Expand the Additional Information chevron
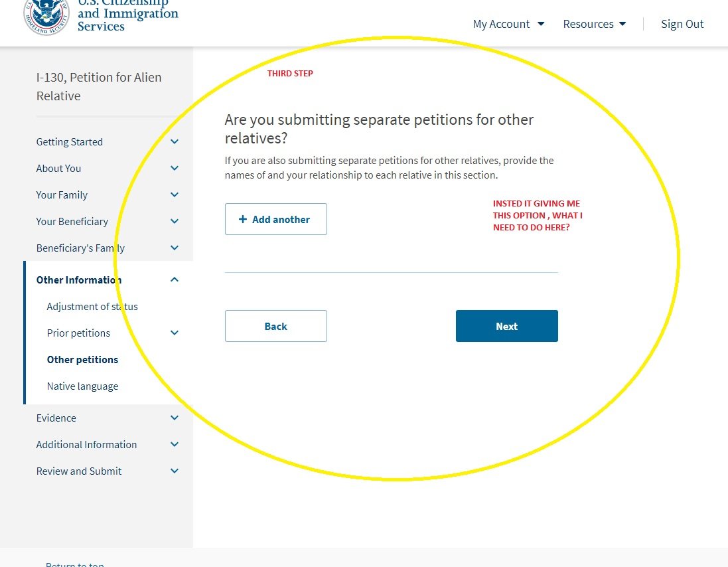This screenshot has width=728, height=567. pos(175,444)
